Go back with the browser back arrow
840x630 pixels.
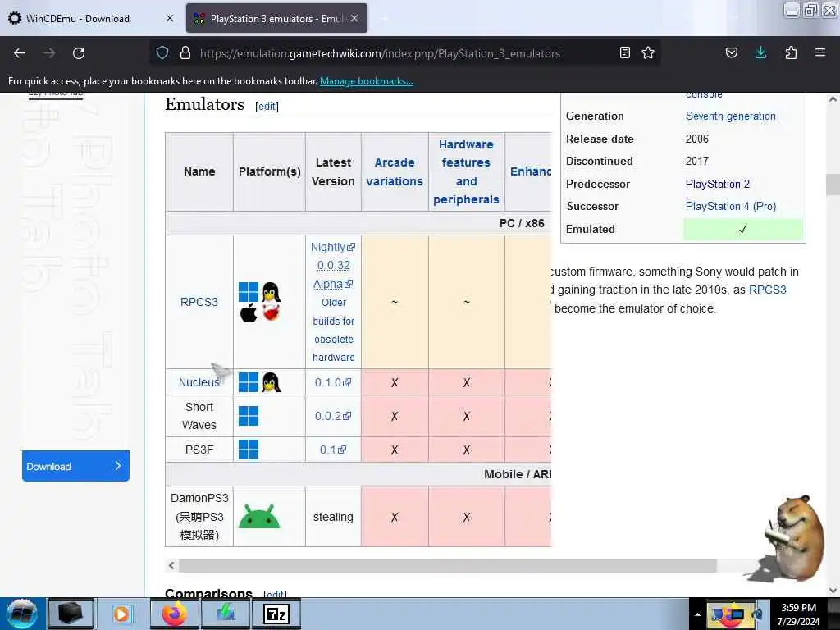point(20,53)
